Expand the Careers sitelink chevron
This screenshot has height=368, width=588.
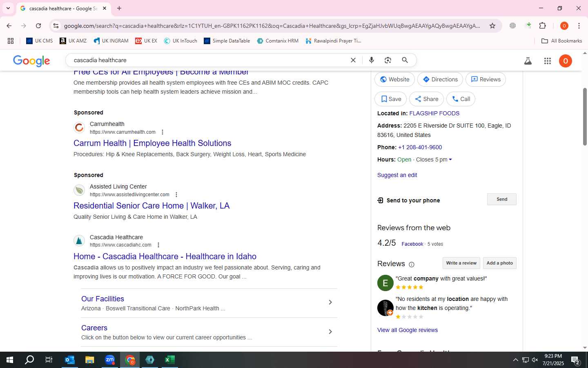tap(330, 332)
